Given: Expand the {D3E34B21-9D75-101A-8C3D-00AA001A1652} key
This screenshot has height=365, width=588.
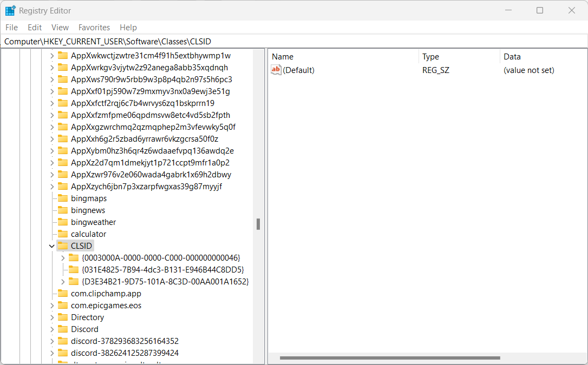Looking at the screenshot, I should (63, 282).
